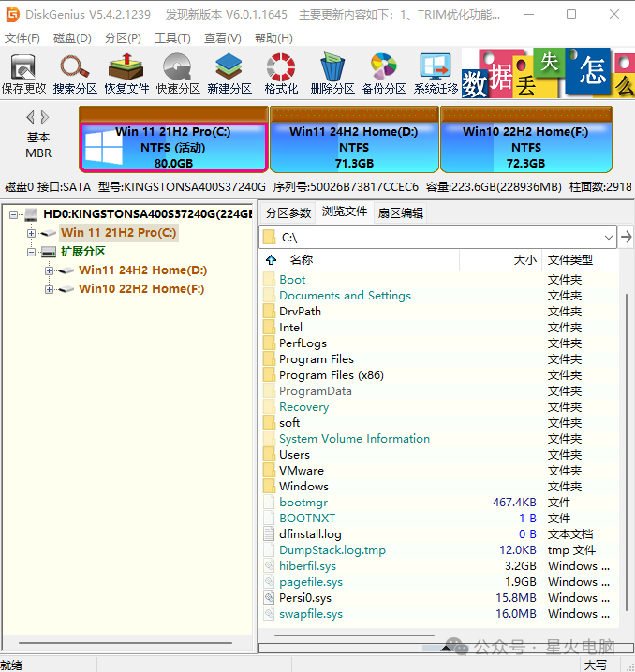Select the Users folder
The height and width of the screenshot is (672, 635).
(295, 454)
